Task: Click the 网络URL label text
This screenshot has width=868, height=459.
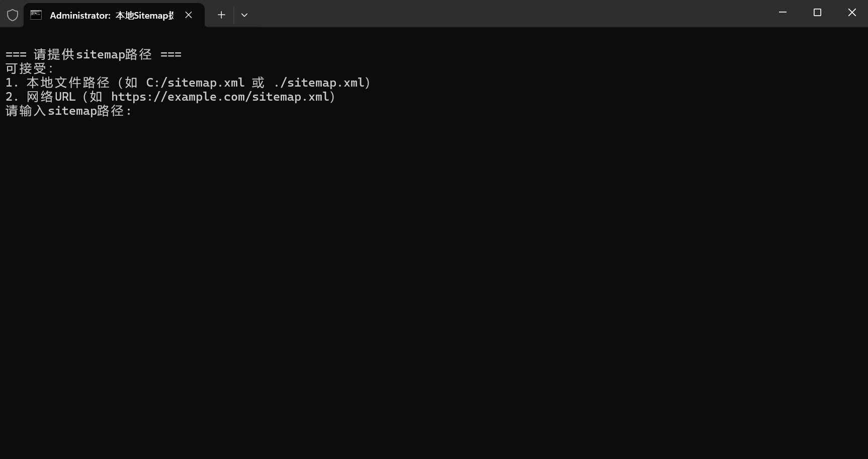Action: point(51,97)
